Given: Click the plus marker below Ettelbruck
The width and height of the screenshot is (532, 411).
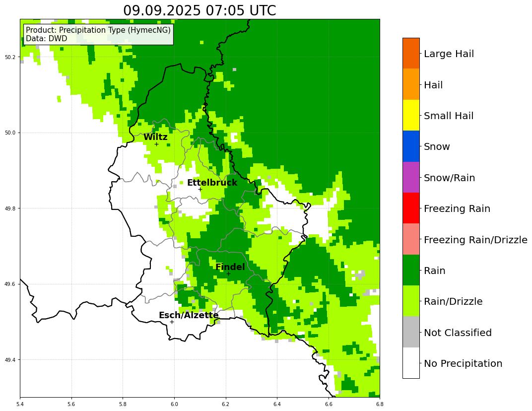Looking at the screenshot, I should [x=200, y=189].
